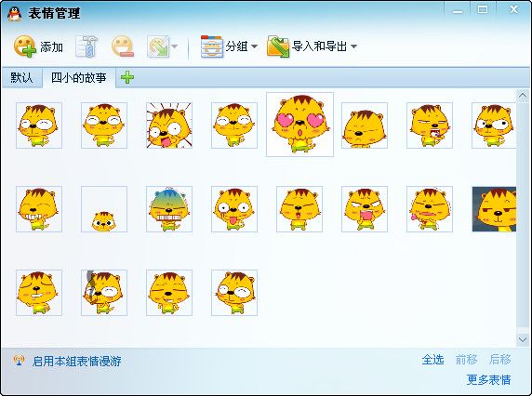The height and width of the screenshot is (396, 532).
Task: Click the delete emoticon icon with red minus
Action: coord(123,46)
